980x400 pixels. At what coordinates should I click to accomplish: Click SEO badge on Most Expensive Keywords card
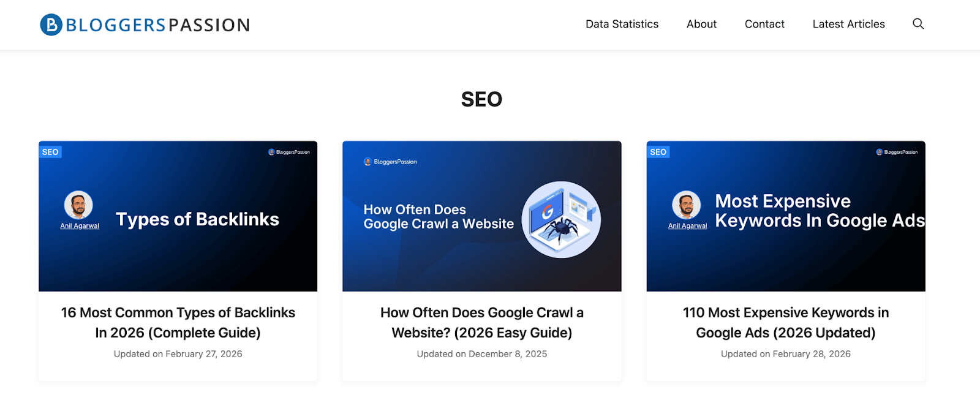pos(658,152)
